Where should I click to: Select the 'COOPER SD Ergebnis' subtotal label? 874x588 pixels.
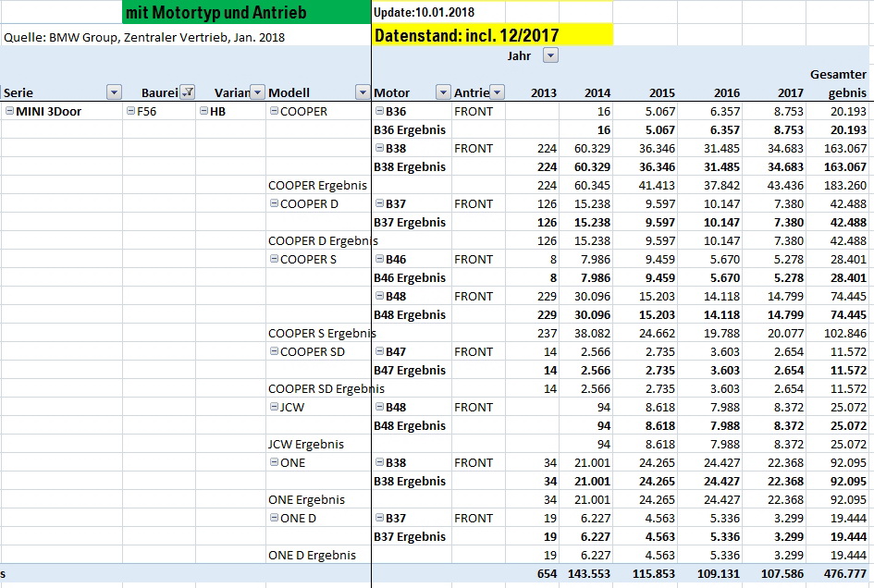(x=326, y=388)
